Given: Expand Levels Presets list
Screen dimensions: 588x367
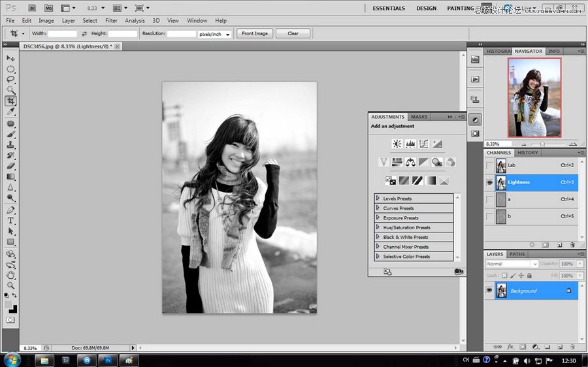Looking at the screenshot, I should point(378,198).
